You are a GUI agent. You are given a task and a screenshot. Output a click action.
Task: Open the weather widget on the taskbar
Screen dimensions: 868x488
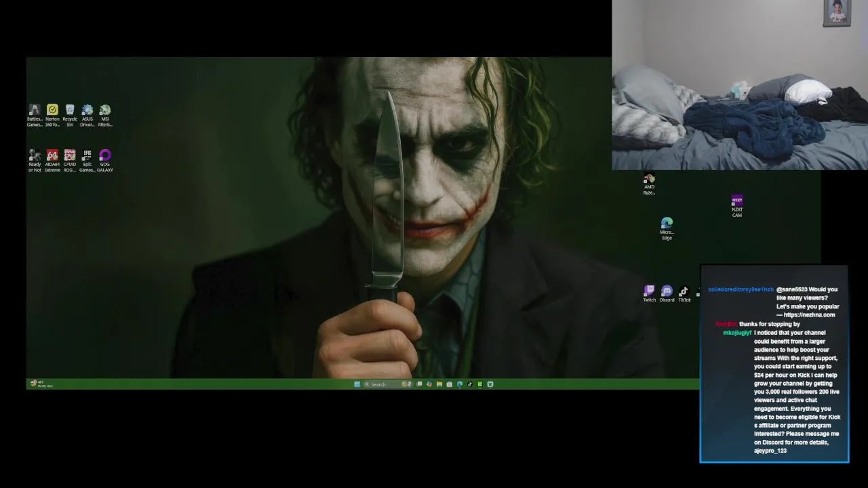pos(41,384)
